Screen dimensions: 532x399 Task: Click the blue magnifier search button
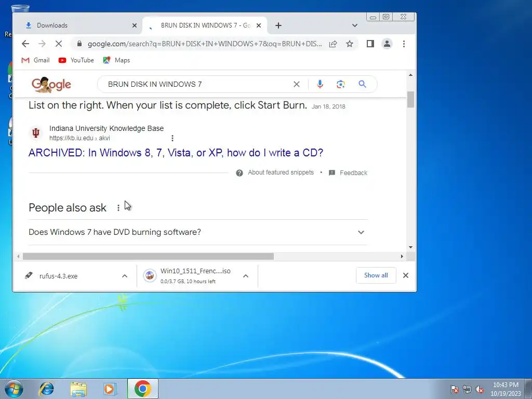[362, 84]
